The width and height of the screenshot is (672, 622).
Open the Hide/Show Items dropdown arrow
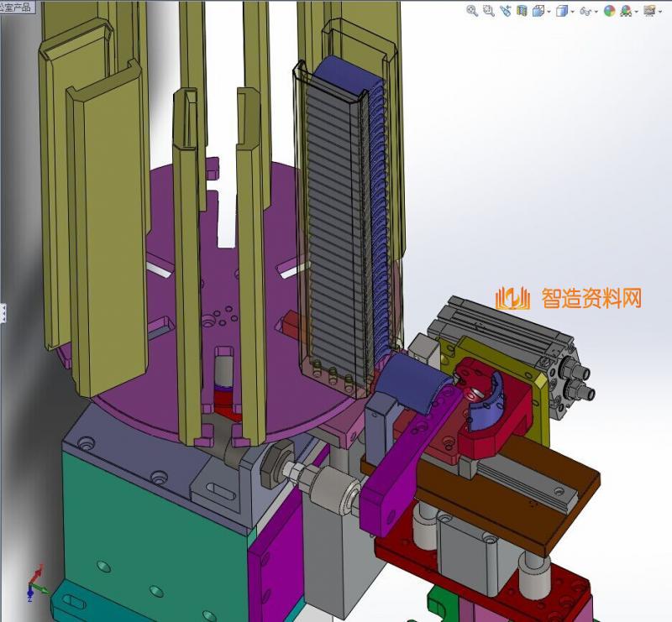point(596,12)
